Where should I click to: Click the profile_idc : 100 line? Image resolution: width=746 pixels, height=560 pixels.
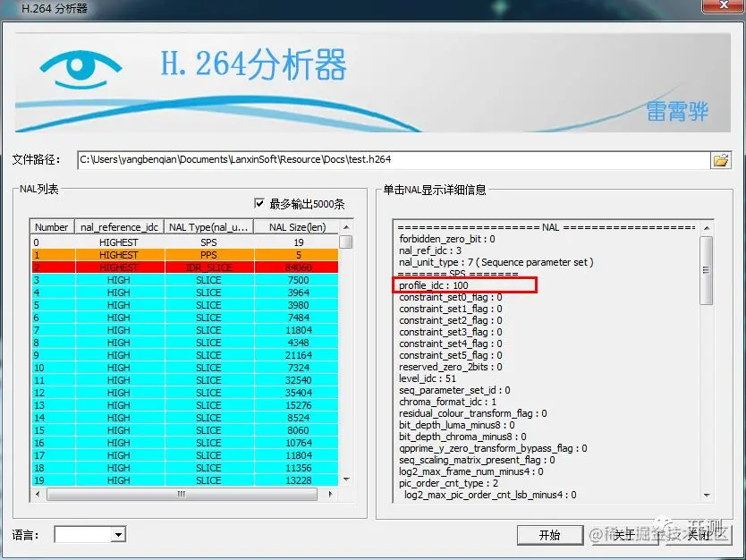[434, 285]
